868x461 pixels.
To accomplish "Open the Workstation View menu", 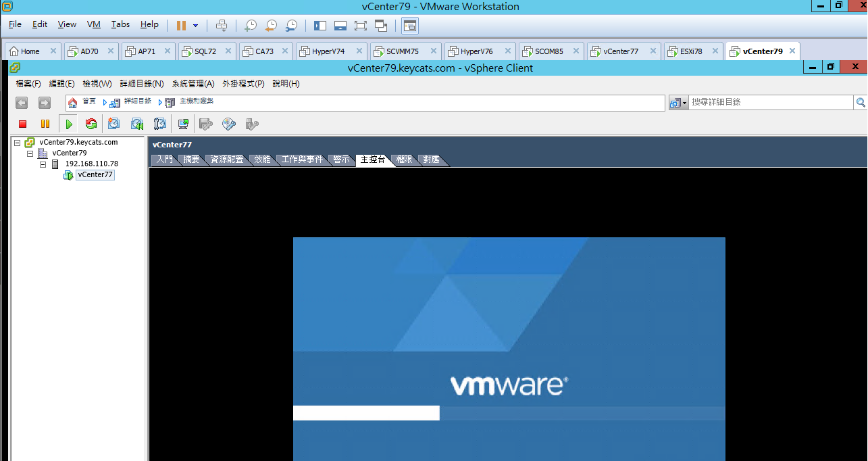I will (x=67, y=24).
